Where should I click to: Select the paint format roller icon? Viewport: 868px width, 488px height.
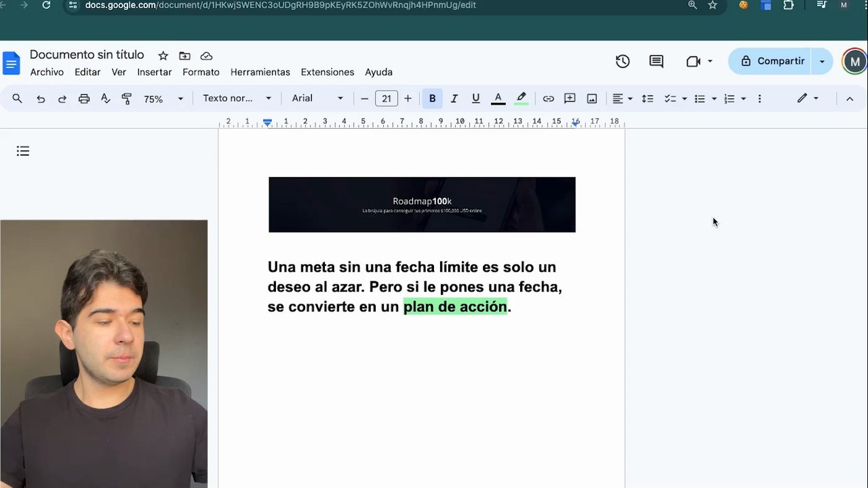pos(127,99)
